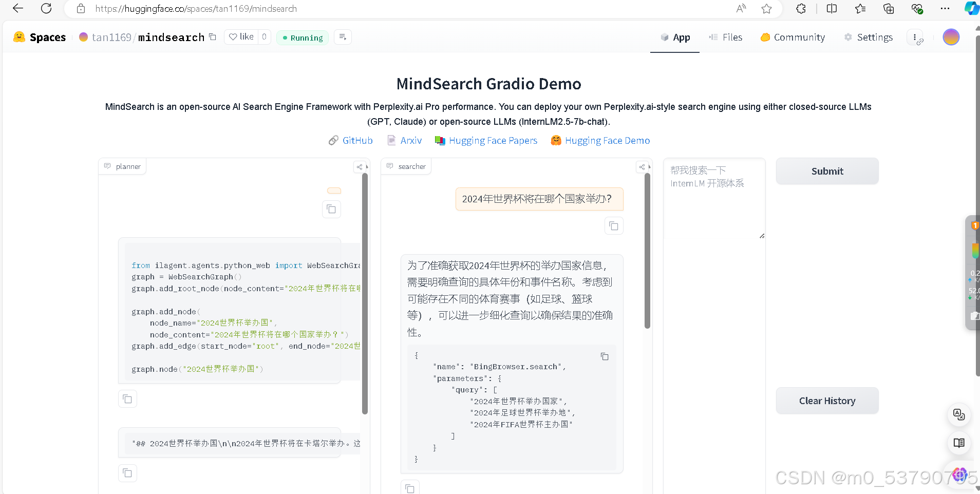The width and height of the screenshot is (980, 494).
Task: Switch to the Files tab
Action: click(726, 37)
